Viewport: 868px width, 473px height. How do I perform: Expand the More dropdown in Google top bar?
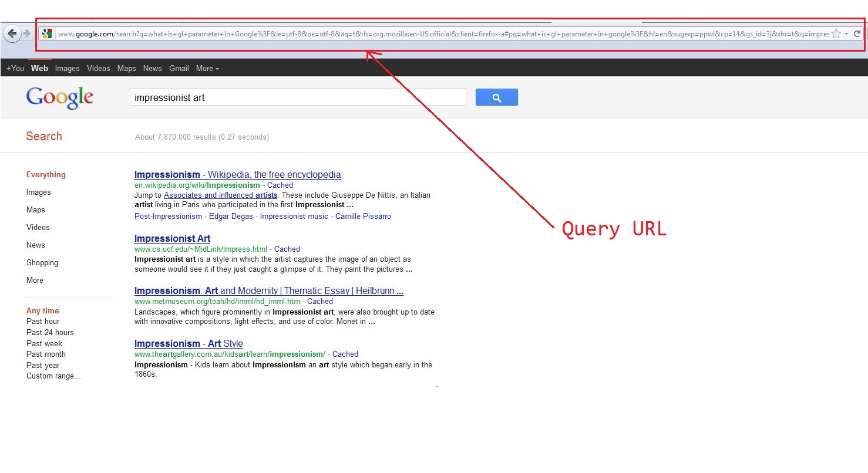207,69
